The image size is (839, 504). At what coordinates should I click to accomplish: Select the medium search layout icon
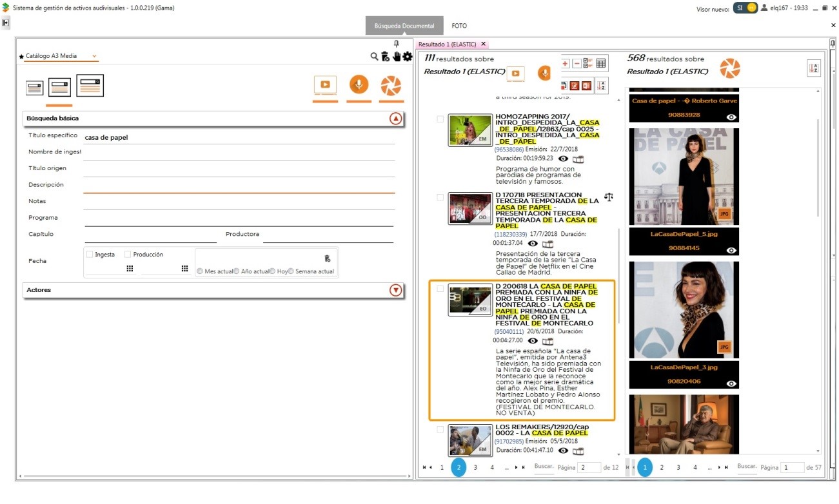pos(59,87)
